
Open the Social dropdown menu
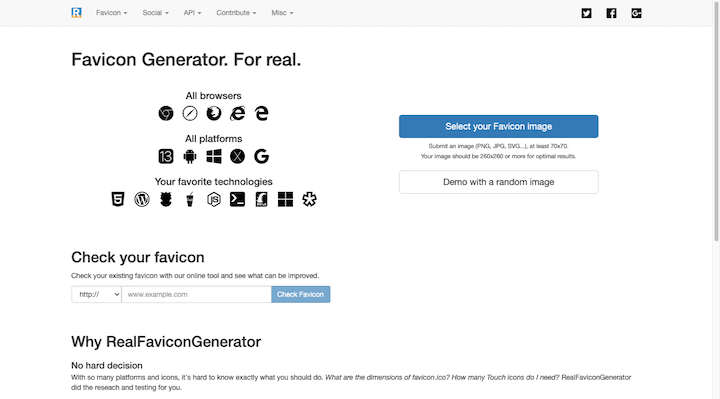[156, 13]
